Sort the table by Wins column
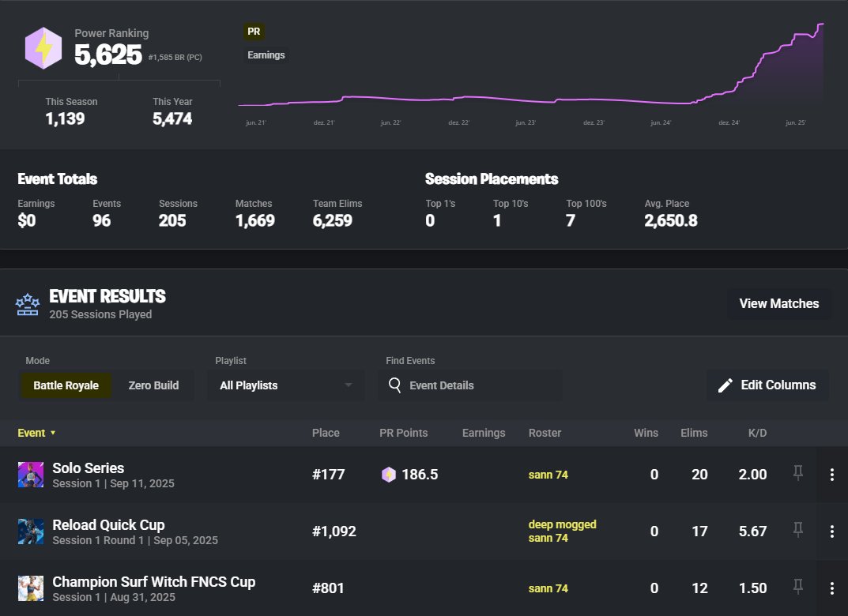Image resolution: width=848 pixels, height=616 pixels. pyautogui.click(x=646, y=433)
